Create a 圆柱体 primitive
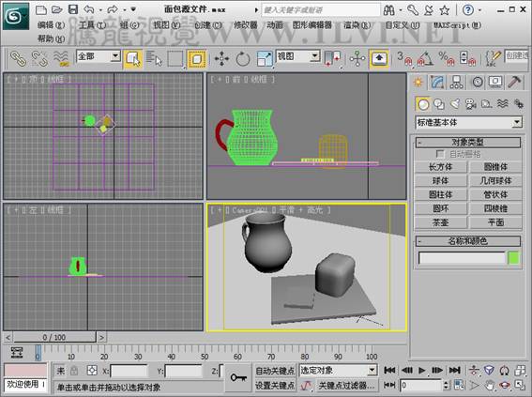Image resolution: width=532 pixels, height=397 pixels. point(441,195)
